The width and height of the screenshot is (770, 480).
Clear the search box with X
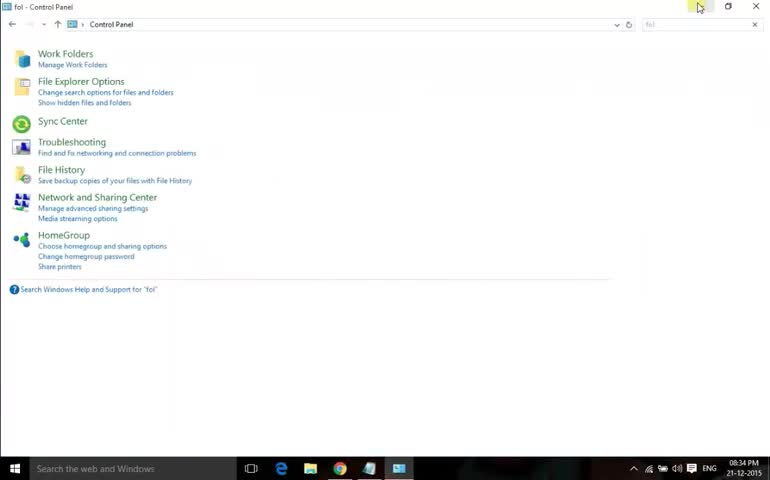point(755,25)
